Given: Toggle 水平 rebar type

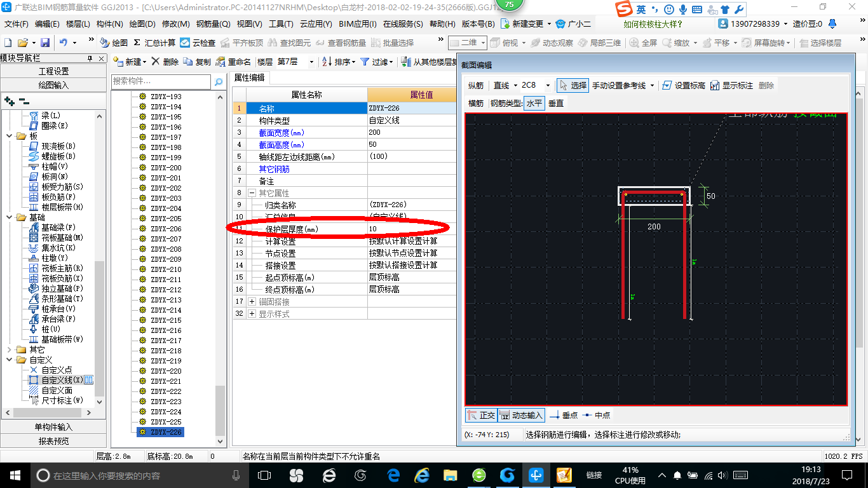Looking at the screenshot, I should click(x=534, y=103).
